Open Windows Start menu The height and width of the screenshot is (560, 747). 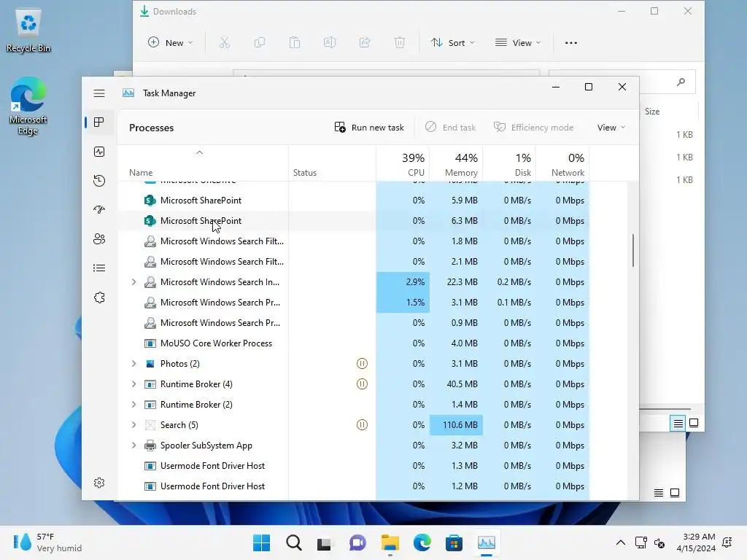(261, 542)
